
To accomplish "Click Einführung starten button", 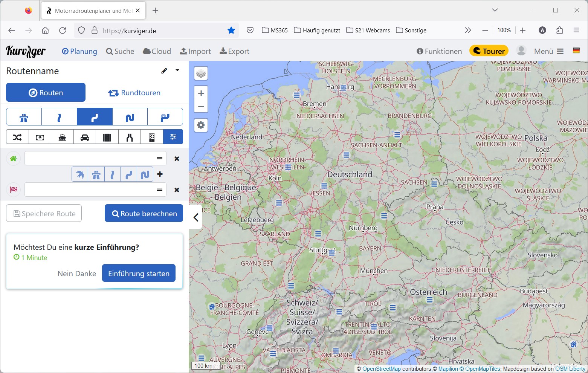I will (x=139, y=274).
